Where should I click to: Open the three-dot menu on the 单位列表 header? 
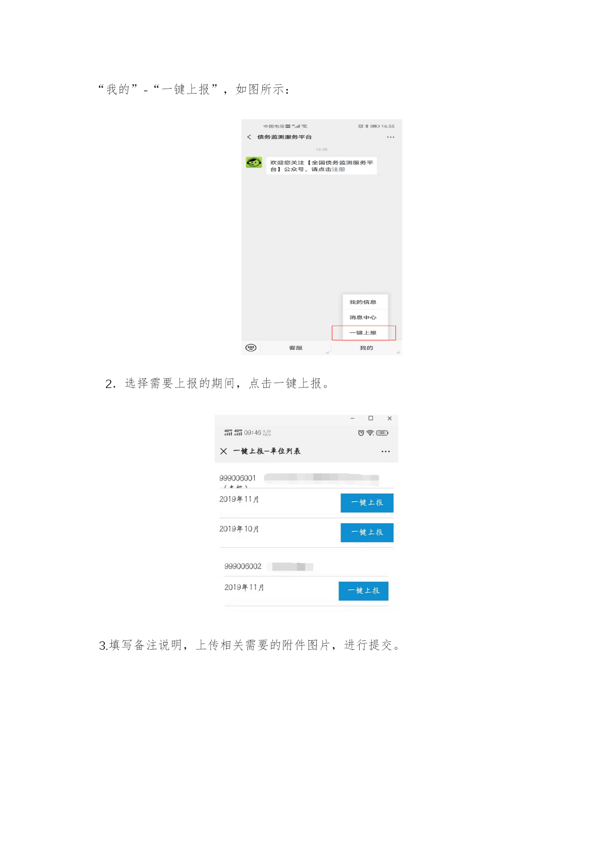385,451
